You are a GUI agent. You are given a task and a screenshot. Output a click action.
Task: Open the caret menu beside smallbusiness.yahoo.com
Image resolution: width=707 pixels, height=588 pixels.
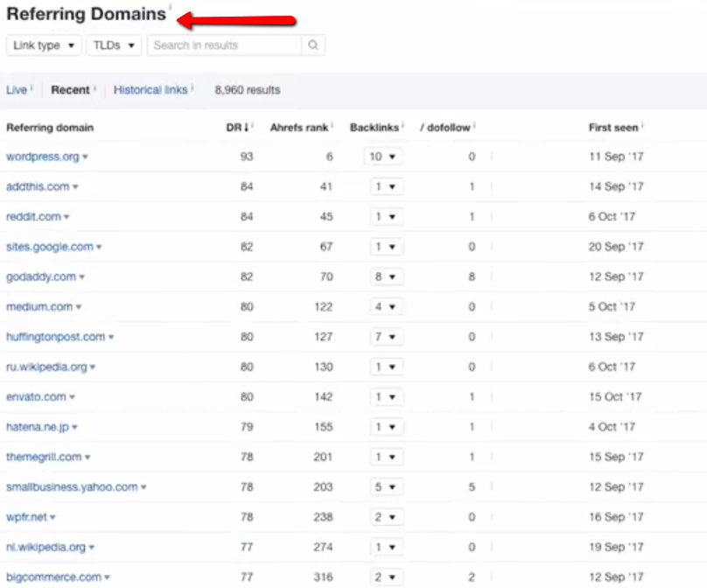tap(143, 487)
